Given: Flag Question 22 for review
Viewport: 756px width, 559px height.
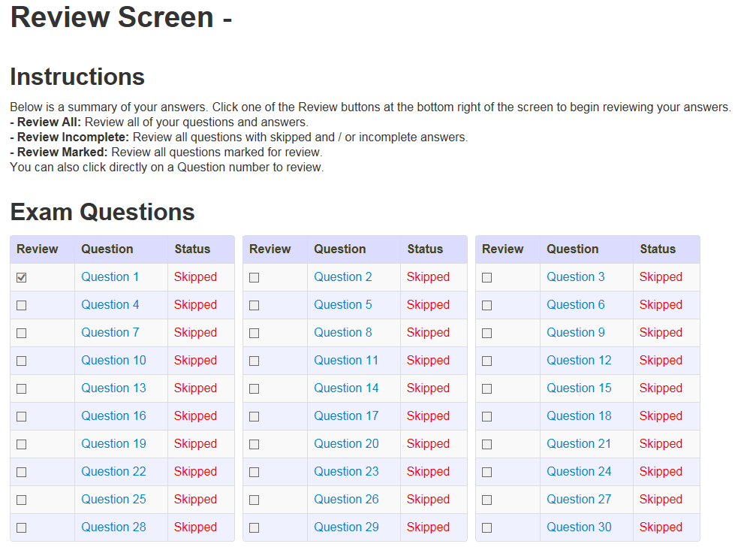Looking at the screenshot, I should click(x=21, y=472).
